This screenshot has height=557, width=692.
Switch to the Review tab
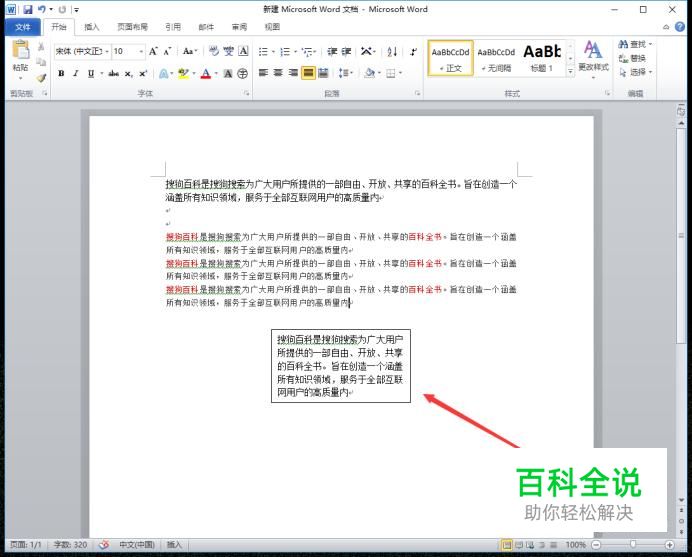pyautogui.click(x=239, y=27)
